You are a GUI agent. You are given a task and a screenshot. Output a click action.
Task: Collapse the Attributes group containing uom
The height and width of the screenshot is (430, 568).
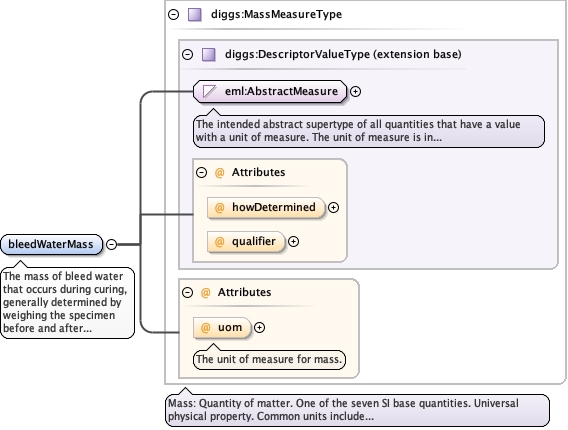[187, 292]
